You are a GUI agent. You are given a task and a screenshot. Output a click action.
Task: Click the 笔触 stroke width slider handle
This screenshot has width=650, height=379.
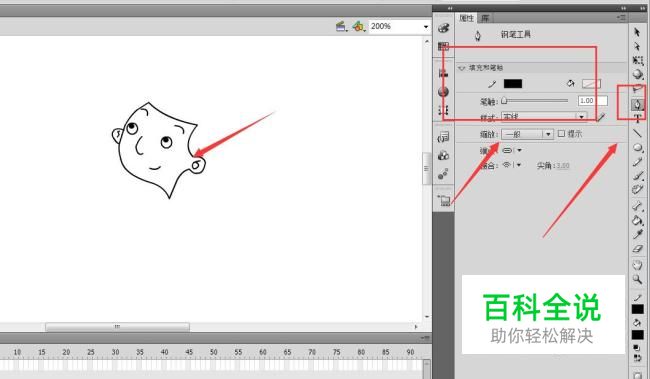pyautogui.click(x=504, y=101)
